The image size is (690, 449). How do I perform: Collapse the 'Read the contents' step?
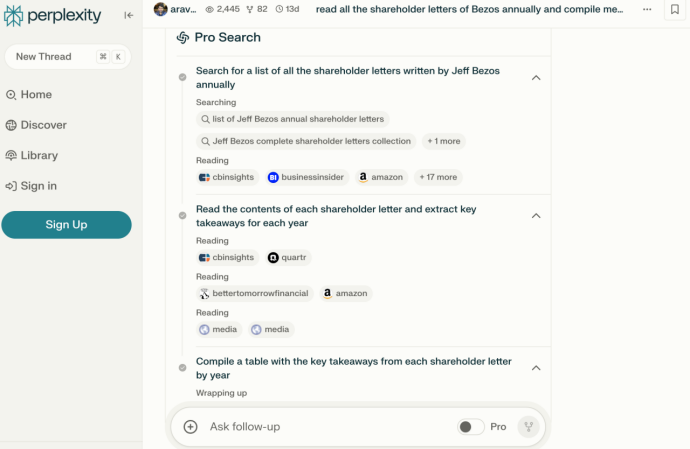point(536,216)
